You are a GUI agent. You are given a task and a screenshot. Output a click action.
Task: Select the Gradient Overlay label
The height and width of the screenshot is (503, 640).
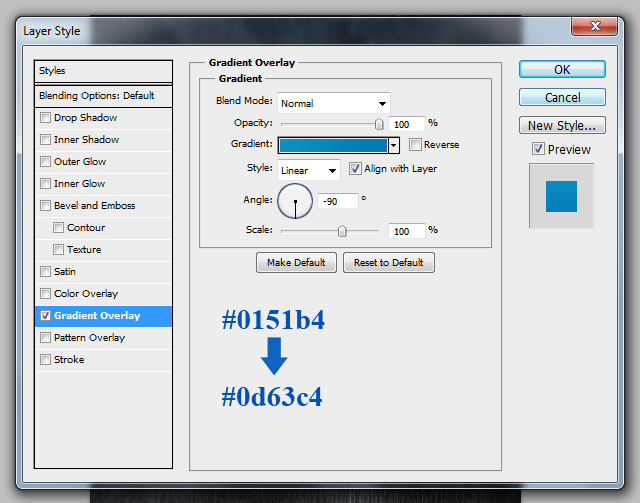[97, 316]
